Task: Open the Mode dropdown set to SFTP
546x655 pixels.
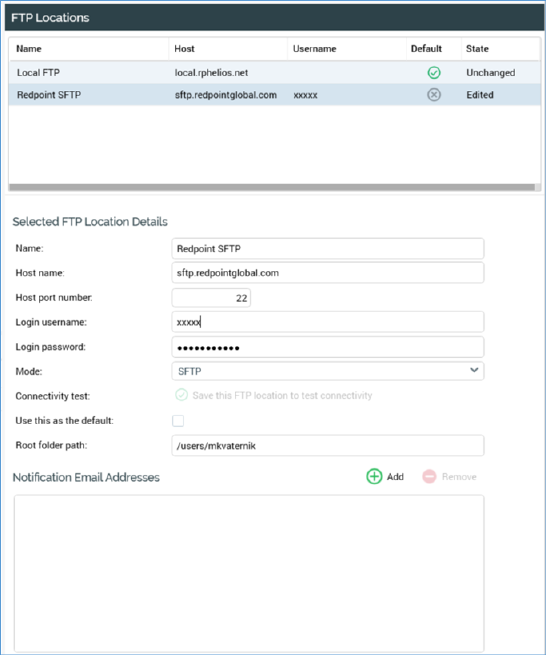Action: (x=328, y=371)
